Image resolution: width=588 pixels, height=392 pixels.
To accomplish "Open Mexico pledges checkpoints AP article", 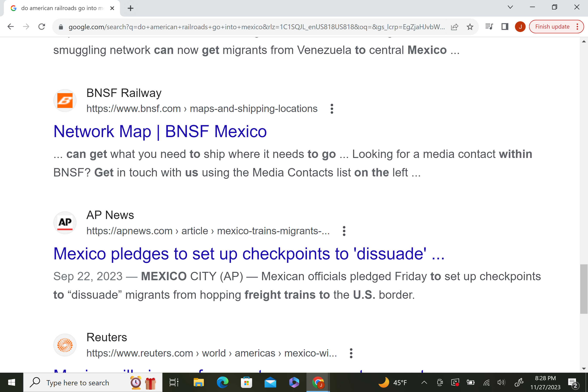I will (x=249, y=254).
